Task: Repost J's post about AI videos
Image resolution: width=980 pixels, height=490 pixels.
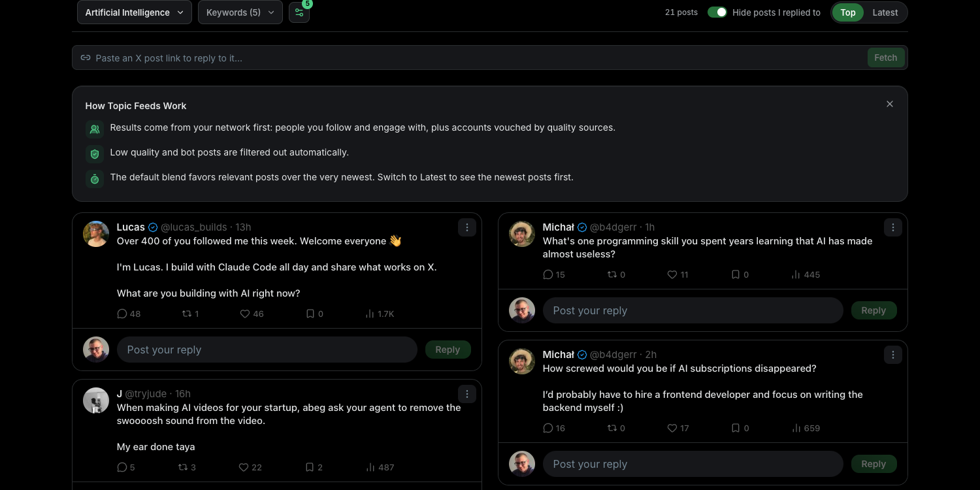Action: click(183, 467)
